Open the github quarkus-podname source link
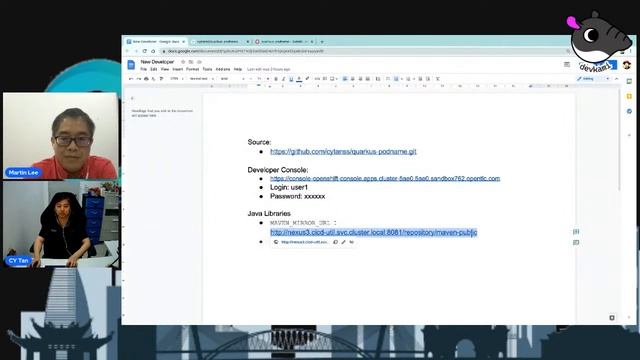Image resolution: width=640 pixels, height=360 pixels. click(x=343, y=151)
